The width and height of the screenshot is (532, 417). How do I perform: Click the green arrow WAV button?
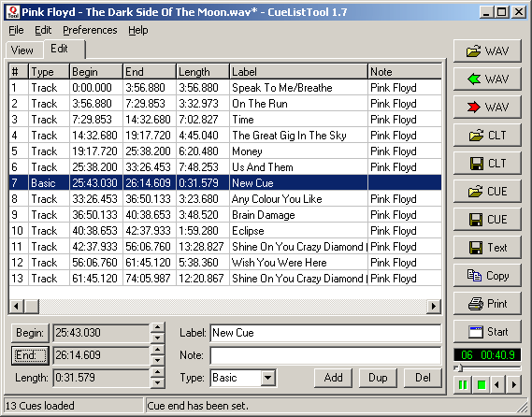pyautogui.click(x=487, y=79)
